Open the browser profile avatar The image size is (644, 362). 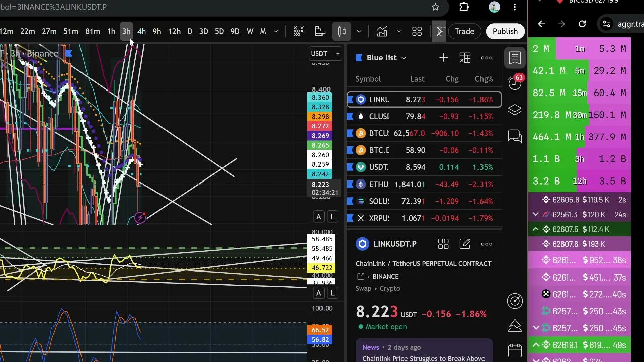click(x=494, y=7)
